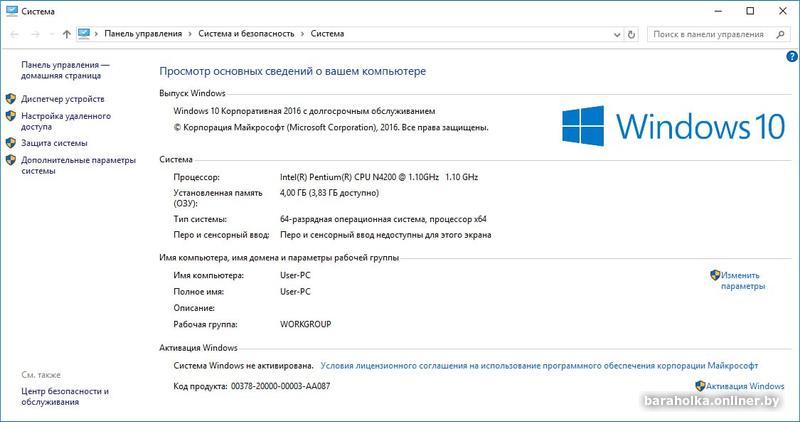Click the heading Просмотр основных сведений о вашем компьютере
This screenshot has width=800, height=422.
292,71
